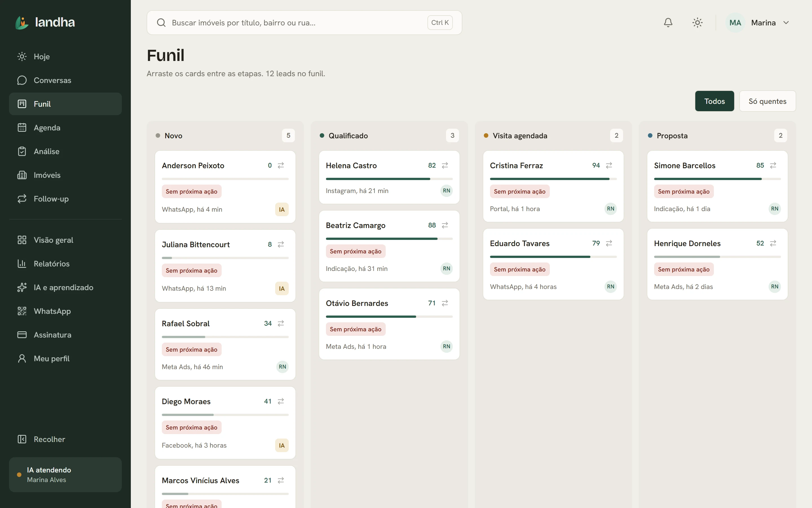Go to Conversas in sidebar

(65, 80)
